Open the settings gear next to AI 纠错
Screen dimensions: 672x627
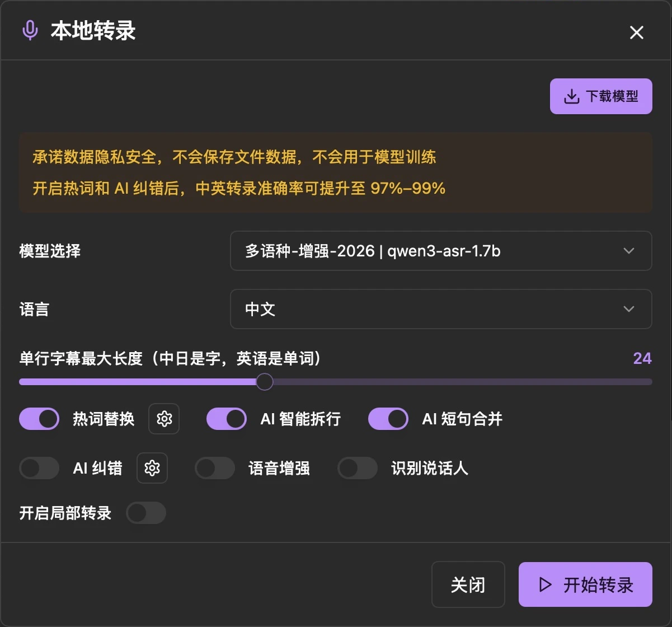tap(152, 468)
